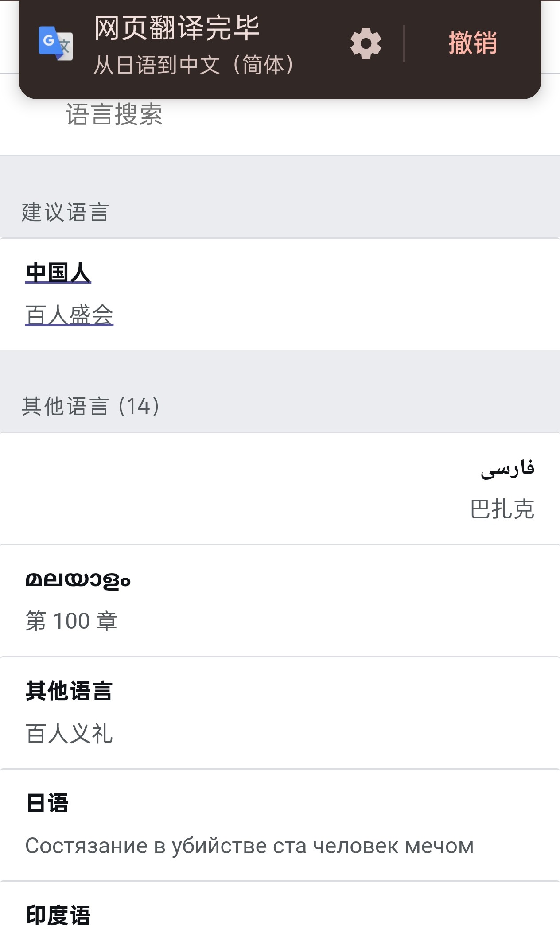The height and width of the screenshot is (933, 560).
Task: Tap the Google Translate logo icon
Action: tap(56, 43)
